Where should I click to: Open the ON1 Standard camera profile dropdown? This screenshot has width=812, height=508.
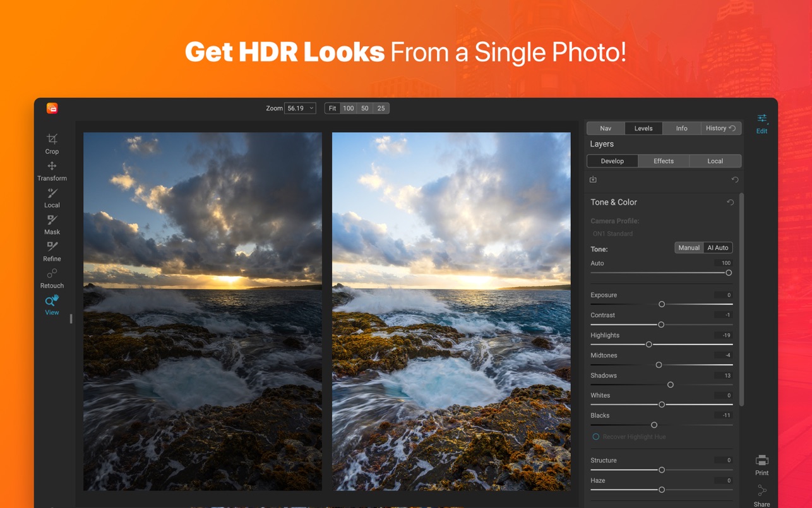click(611, 234)
